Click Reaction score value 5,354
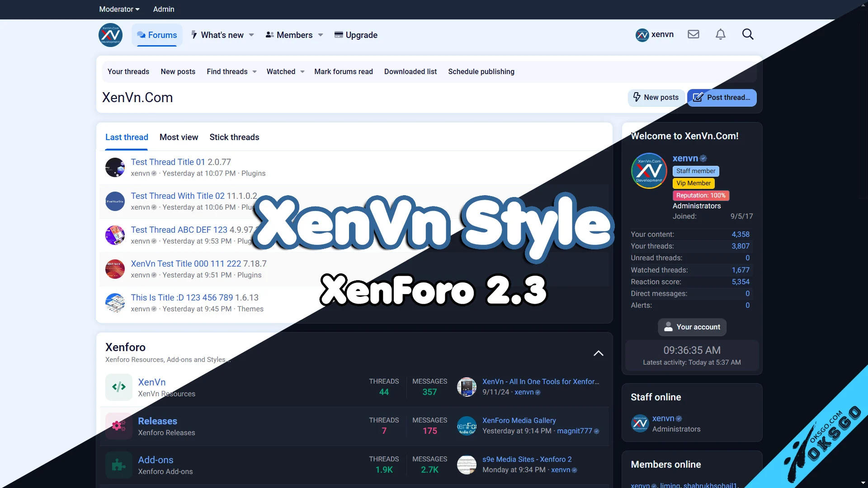Image resolution: width=868 pixels, height=488 pixels. click(741, 282)
